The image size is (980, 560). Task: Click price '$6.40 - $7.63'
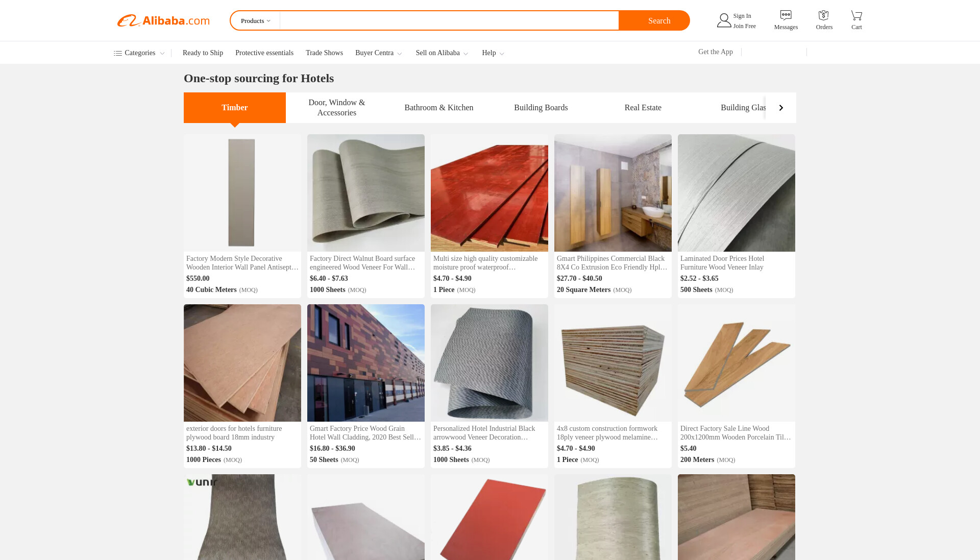(329, 279)
